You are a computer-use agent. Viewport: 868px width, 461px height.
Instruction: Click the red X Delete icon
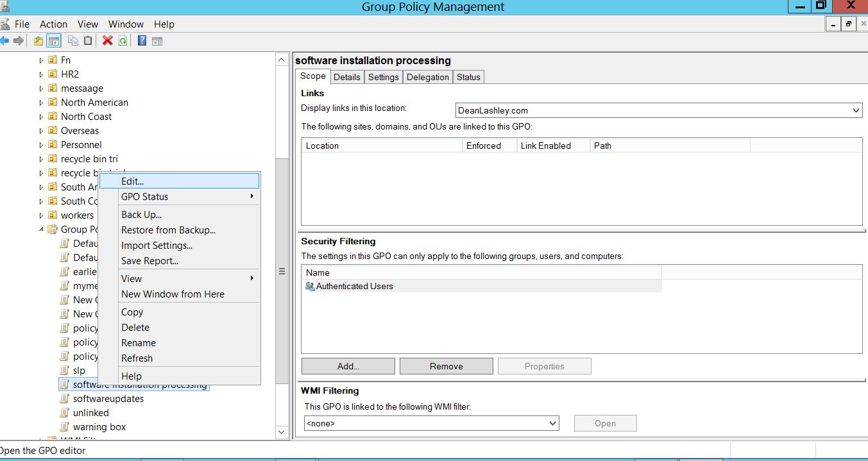point(107,41)
